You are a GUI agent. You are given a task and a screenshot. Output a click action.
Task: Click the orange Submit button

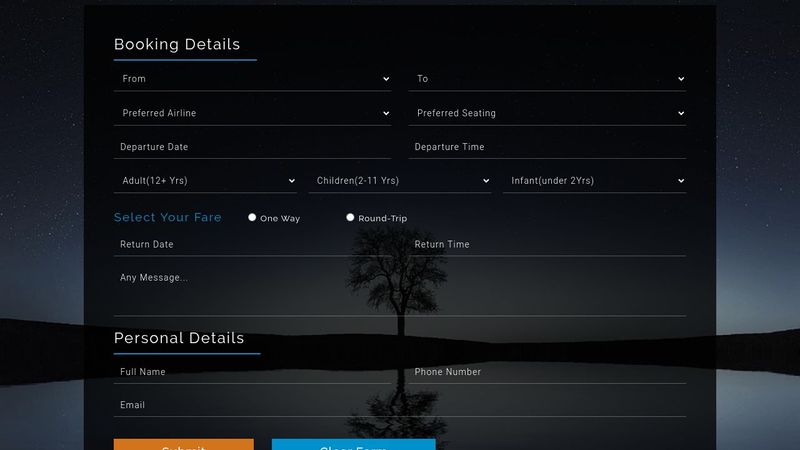184,444
